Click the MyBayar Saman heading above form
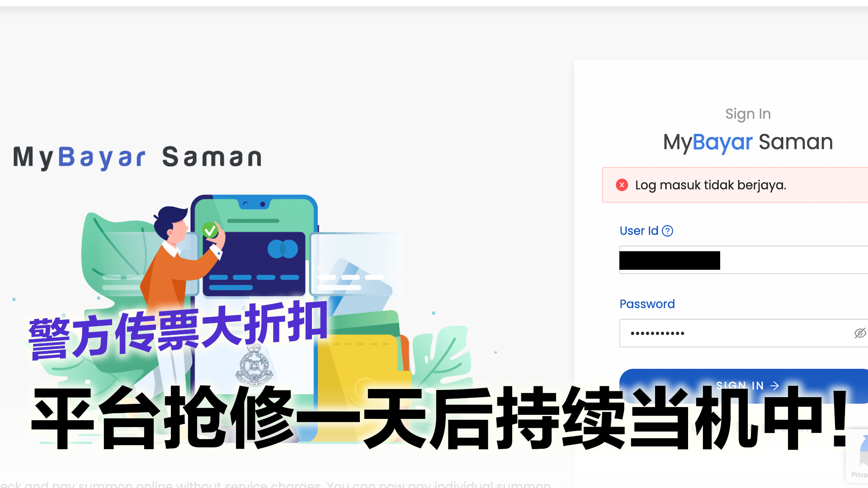Screen dimensions: 868x488 tap(748, 142)
